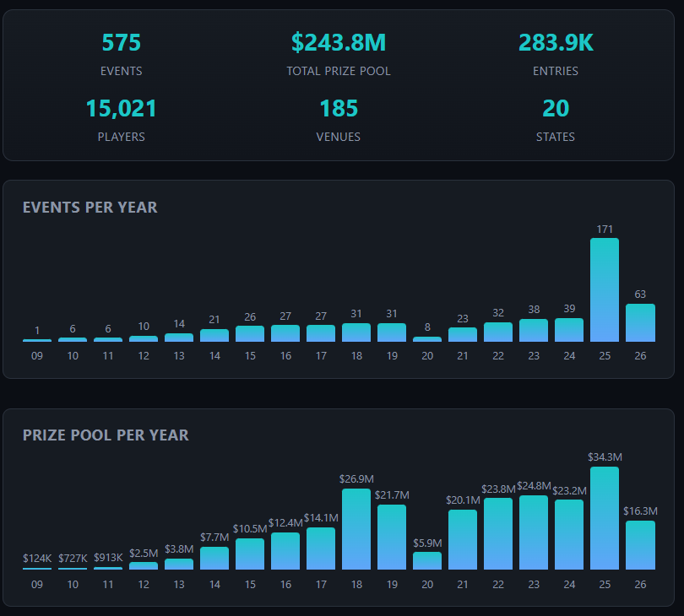Click the PRIZE POOL PER YEAR heading
Screen dimensions: 684x616
(x=106, y=435)
